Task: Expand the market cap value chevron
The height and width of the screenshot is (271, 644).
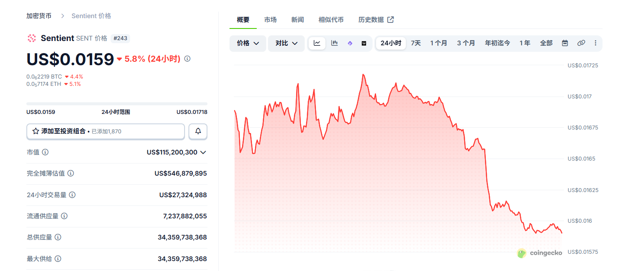Action: point(203,152)
